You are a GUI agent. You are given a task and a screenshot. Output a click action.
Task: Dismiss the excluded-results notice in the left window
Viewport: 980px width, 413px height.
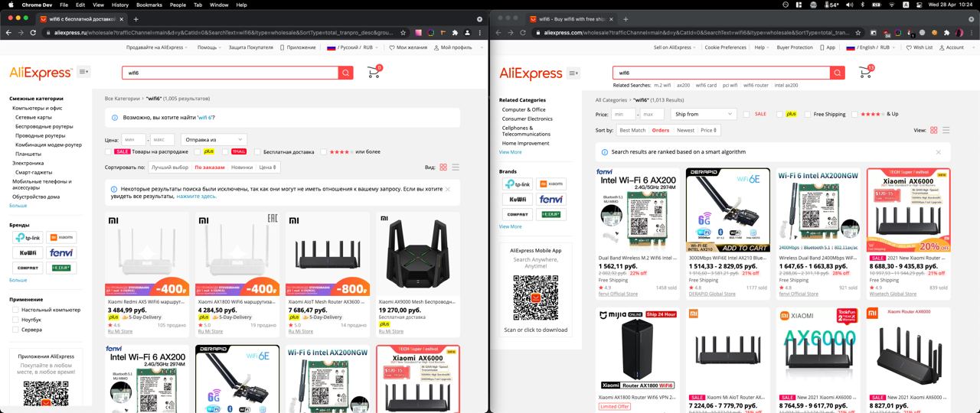point(448,188)
